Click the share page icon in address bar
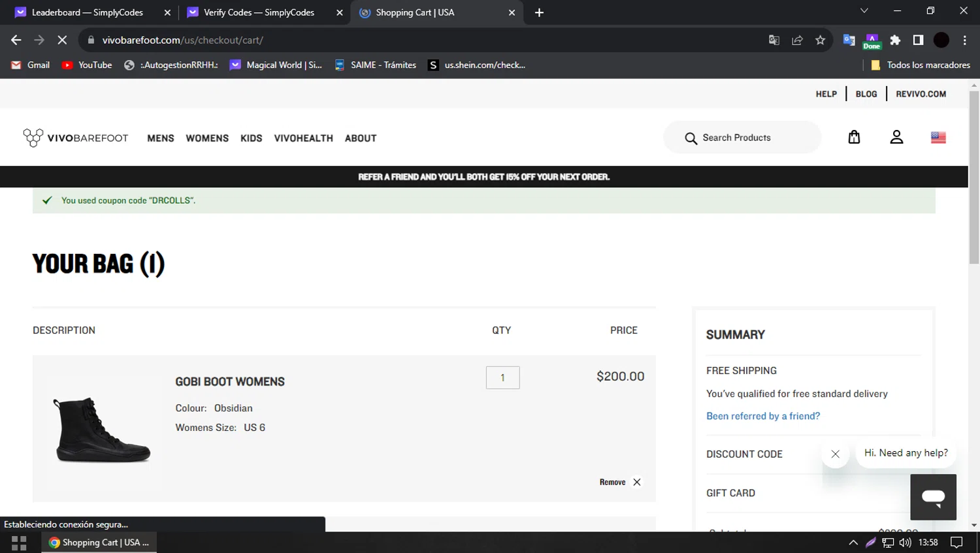This screenshot has width=980, height=553. pos(797,40)
